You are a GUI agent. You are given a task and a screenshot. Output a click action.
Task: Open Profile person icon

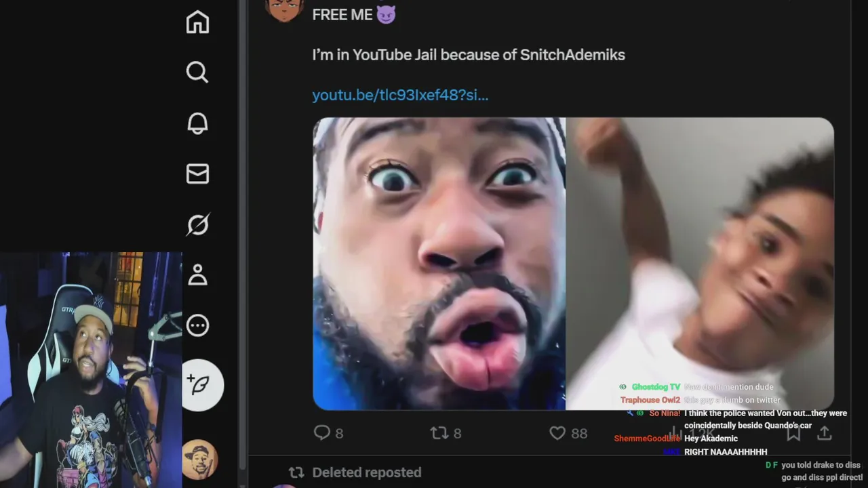197,274
